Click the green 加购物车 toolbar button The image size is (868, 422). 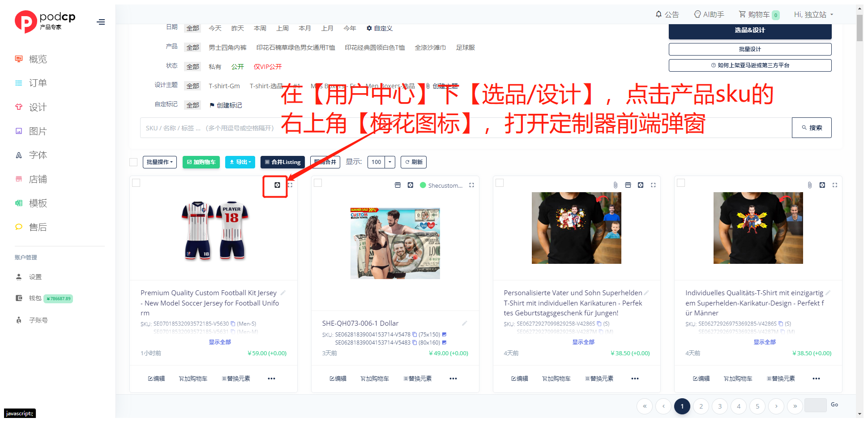pos(201,162)
